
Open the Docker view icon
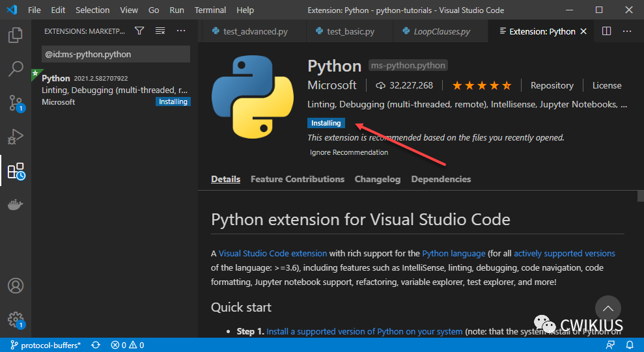16,205
